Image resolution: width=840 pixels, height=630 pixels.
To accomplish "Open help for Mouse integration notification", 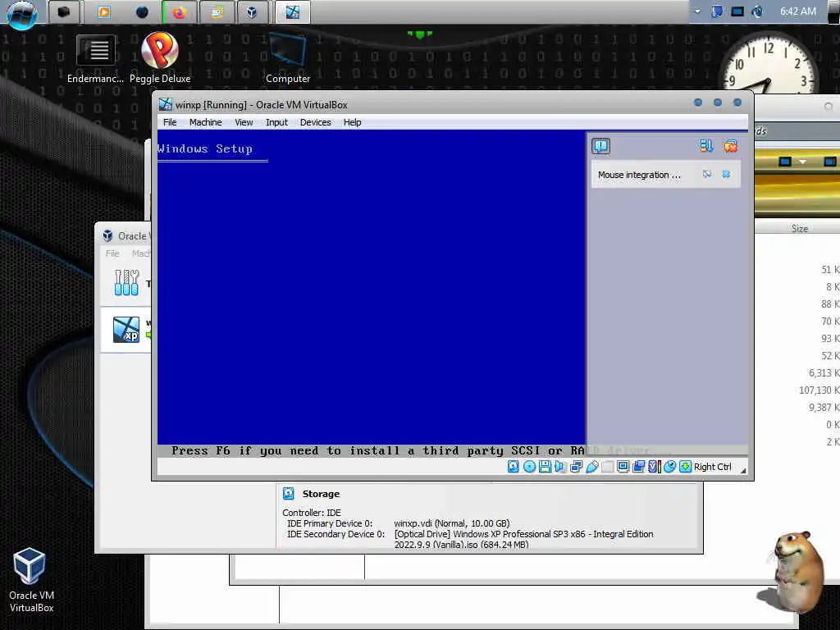I will pos(706,174).
